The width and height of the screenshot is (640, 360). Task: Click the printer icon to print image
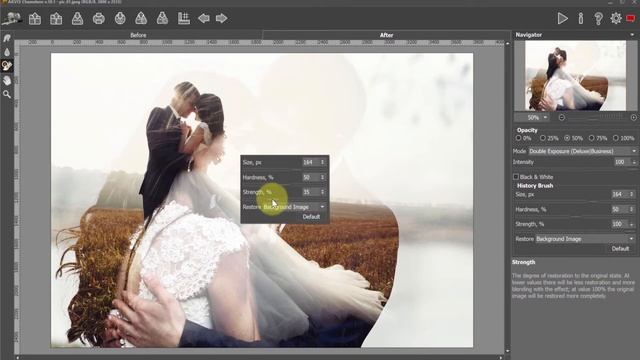98,18
